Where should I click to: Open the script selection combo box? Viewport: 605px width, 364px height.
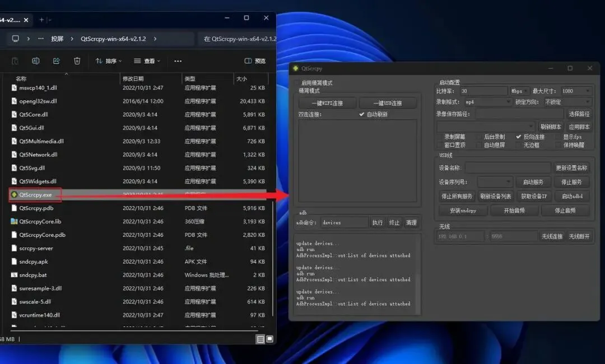point(486,127)
